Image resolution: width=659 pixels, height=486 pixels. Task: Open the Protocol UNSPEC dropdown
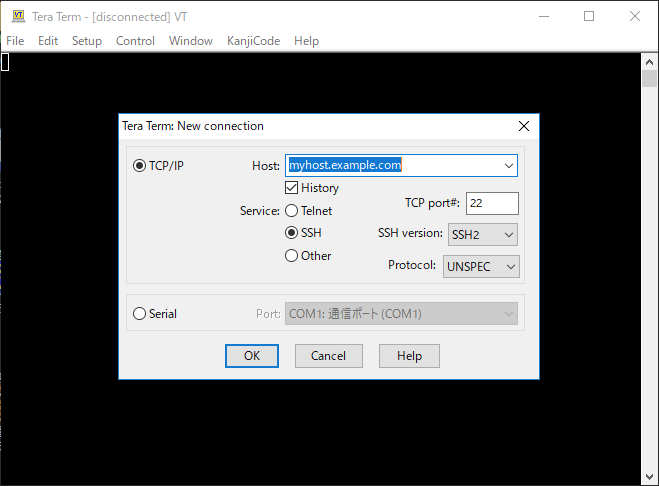click(481, 267)
